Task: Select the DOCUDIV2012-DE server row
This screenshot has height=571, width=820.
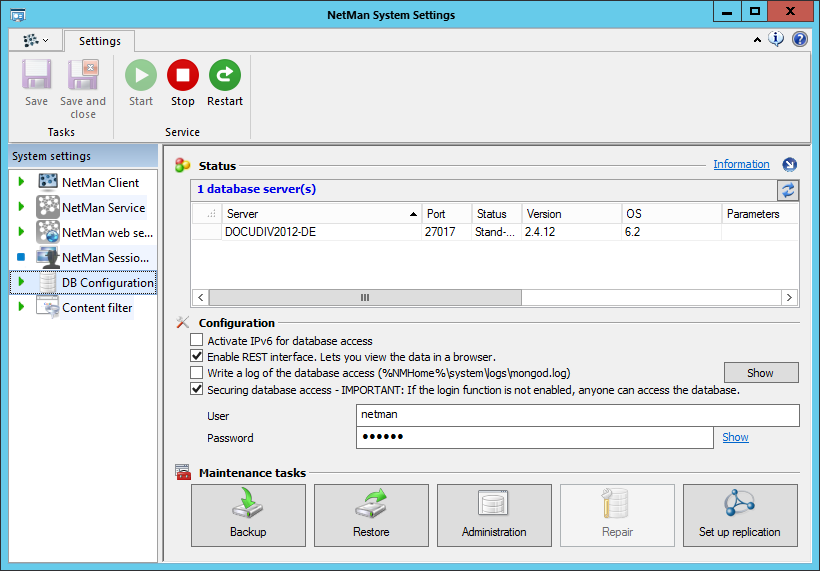Action: 495,232
